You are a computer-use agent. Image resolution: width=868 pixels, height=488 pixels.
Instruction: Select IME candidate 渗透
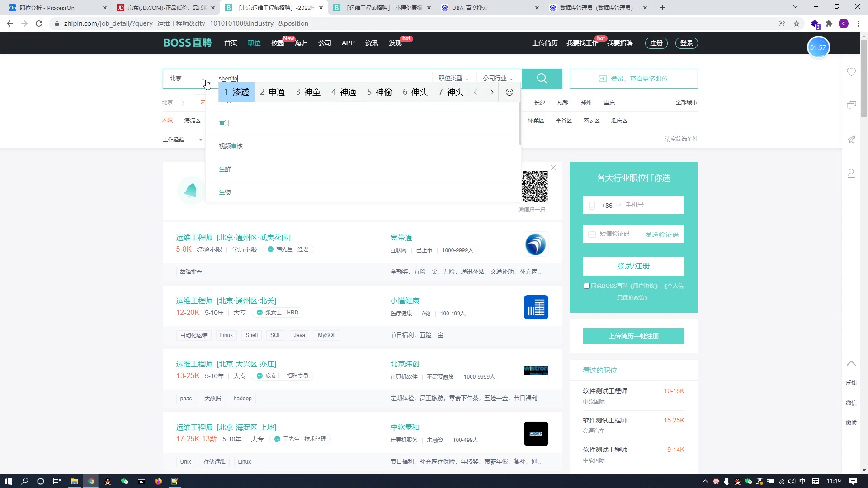tap(237, 92)
